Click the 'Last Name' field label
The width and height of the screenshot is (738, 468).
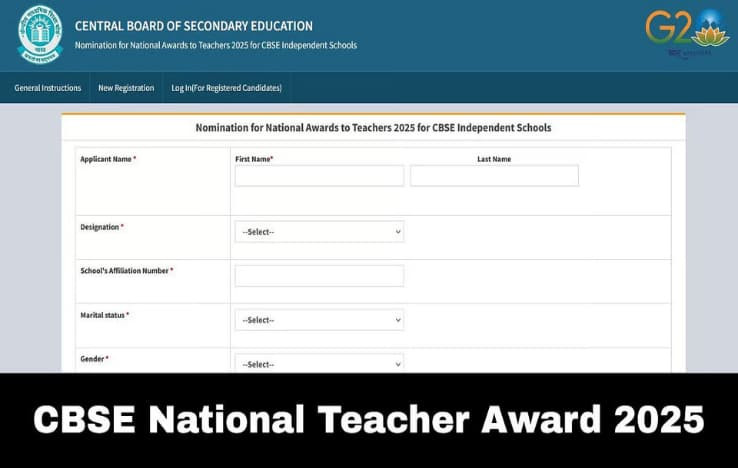494,159
